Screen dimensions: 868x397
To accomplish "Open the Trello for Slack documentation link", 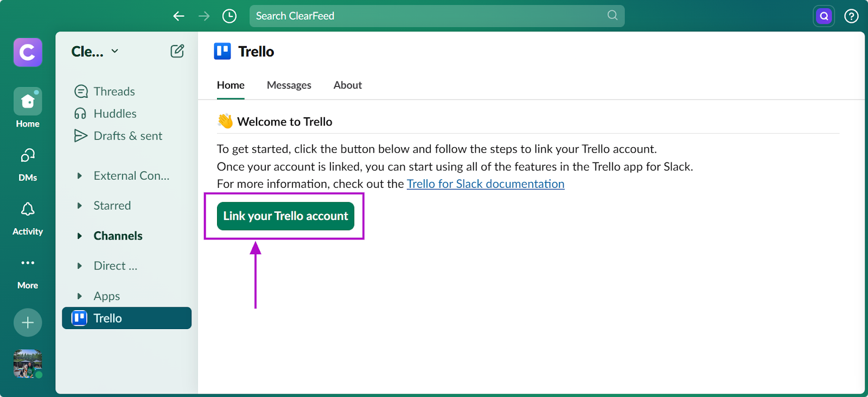I will (486, 184).
